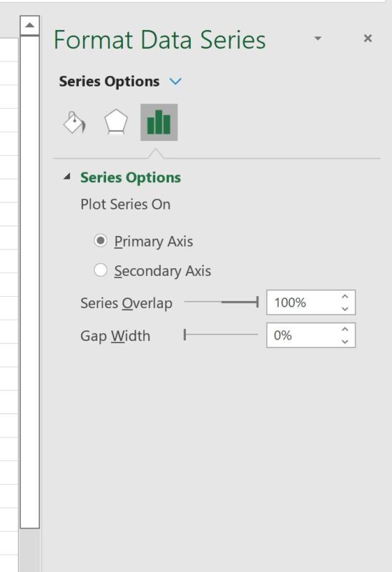This screenshot has width=392, height=572.
Task: Click the Gap Width slider track
Action: coord(221,335)
